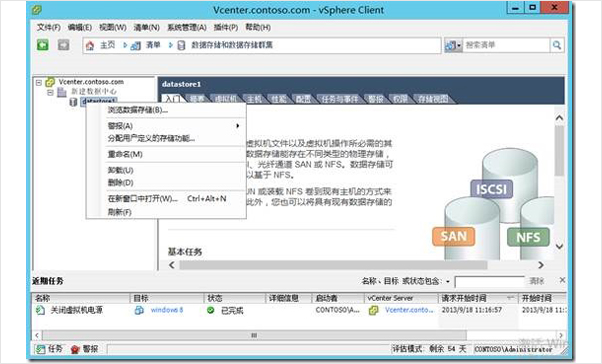Open the search scope dropdown arrow
Screen dimensions: 602x364
pyautogui.click(x=459, y=46)
